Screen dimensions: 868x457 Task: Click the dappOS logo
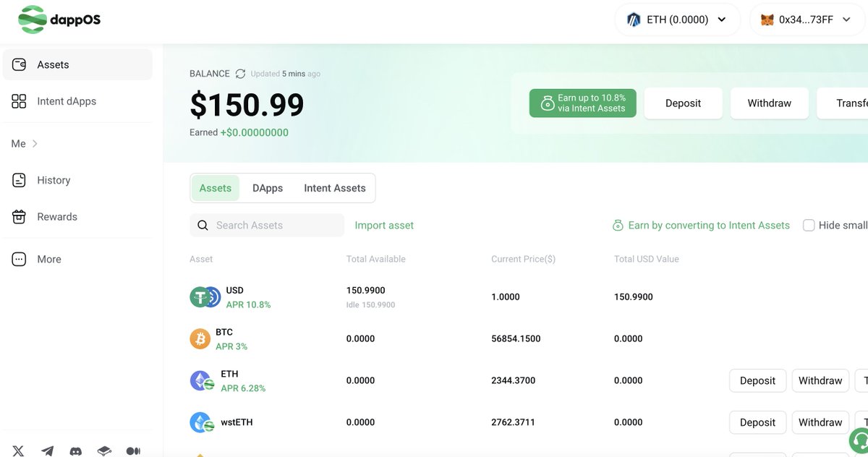click(59, 20)
